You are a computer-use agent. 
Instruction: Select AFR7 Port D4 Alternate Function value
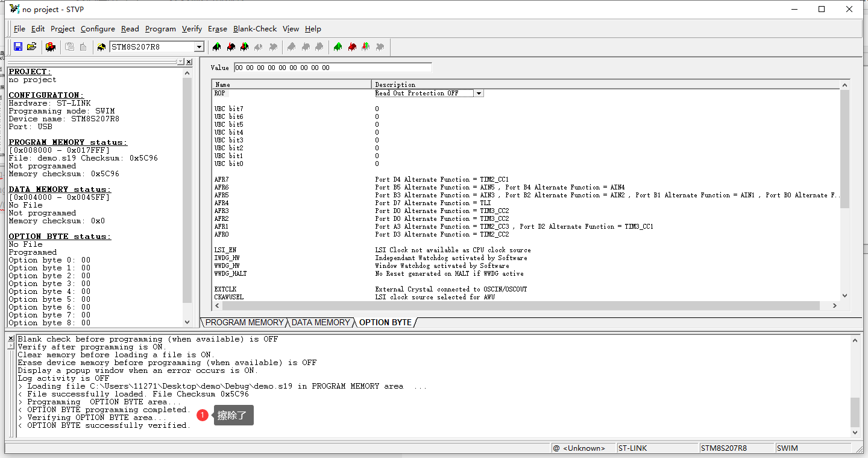click(442, 180)
